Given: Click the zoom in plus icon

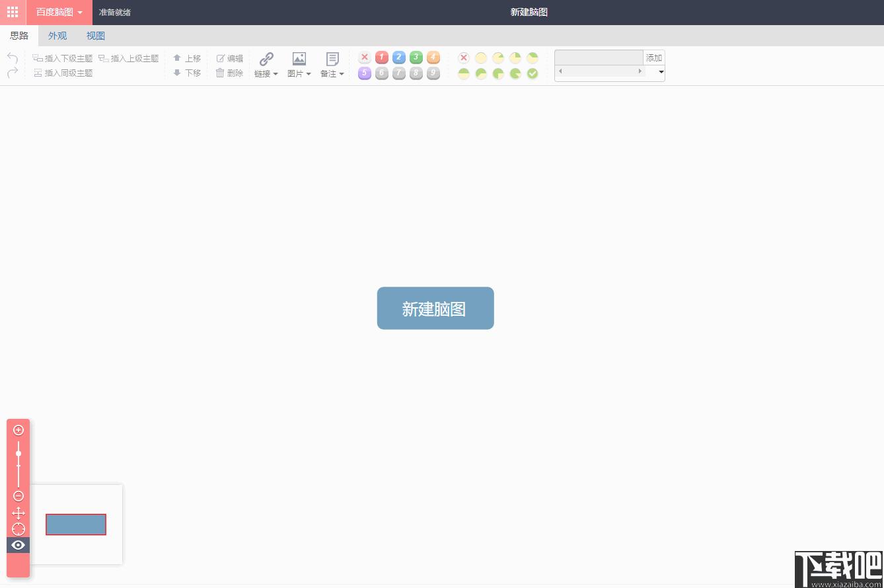Looking at the screenshot, I should [18, 430].
